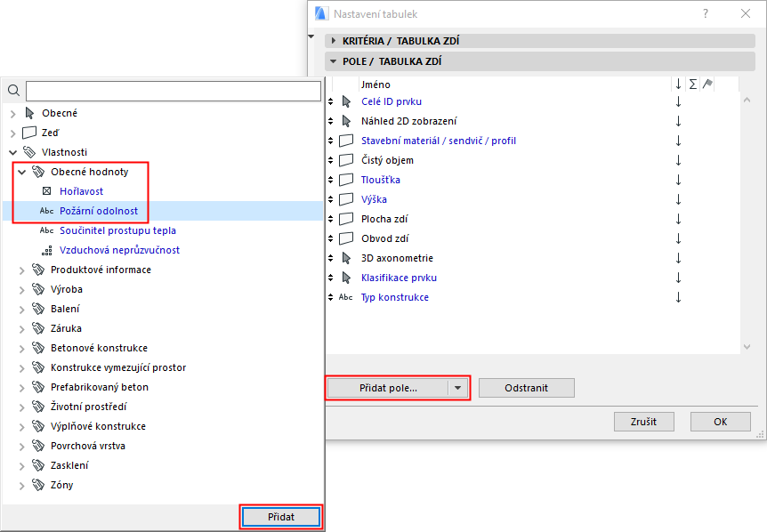Click the Zasklení tag icon

38,465
